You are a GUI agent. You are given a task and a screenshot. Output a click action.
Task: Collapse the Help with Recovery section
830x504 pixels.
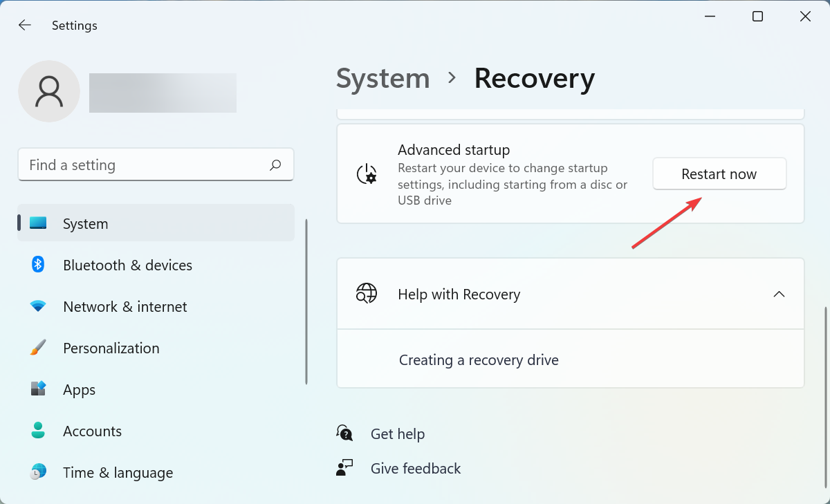click(779, 294)
